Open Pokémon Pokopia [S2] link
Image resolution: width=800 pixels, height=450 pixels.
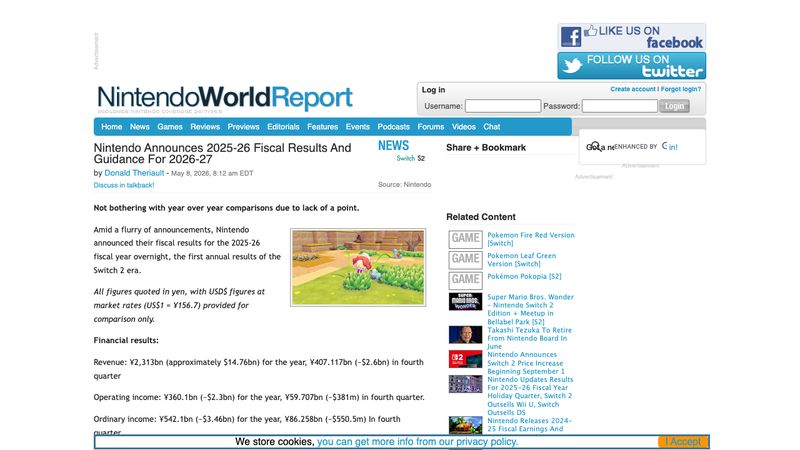(x=524, y=276)
